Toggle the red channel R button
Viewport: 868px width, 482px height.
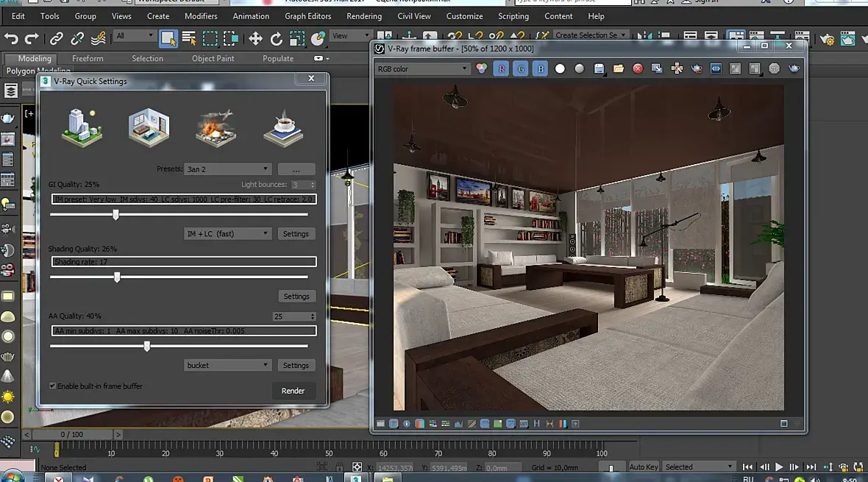coord(502,68)
